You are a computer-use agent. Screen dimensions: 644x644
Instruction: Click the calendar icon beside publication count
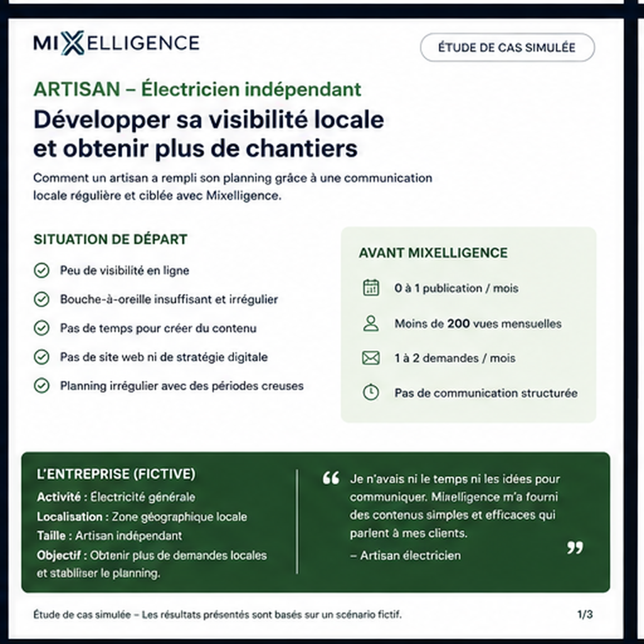tap(371, 287)
